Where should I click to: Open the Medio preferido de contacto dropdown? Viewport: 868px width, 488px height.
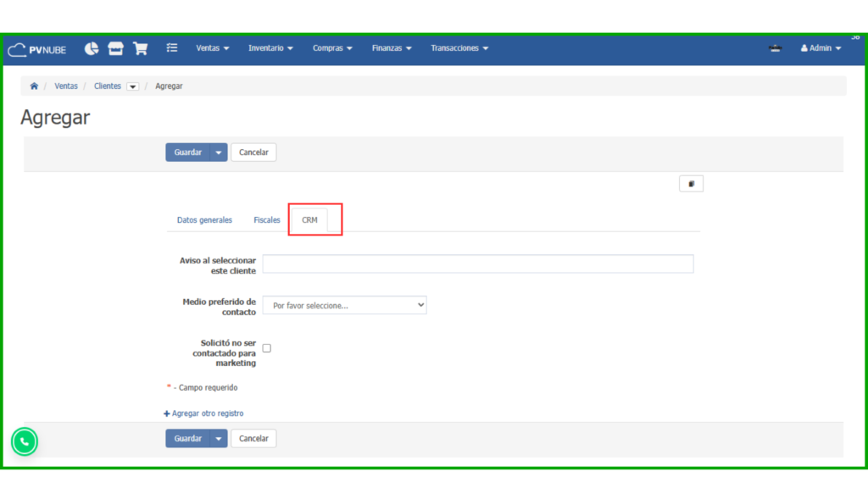[344, 304]
